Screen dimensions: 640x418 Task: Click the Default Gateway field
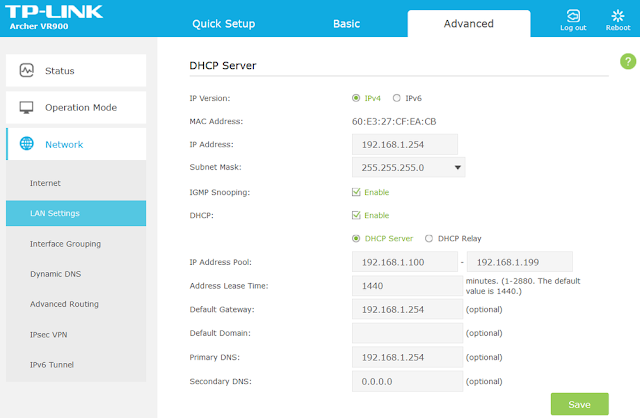pos(407,309)
